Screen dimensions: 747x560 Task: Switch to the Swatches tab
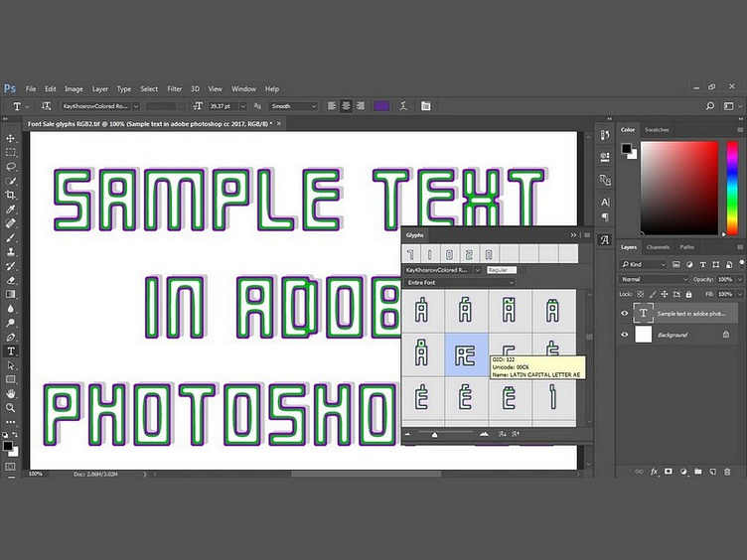click(657, 129)
